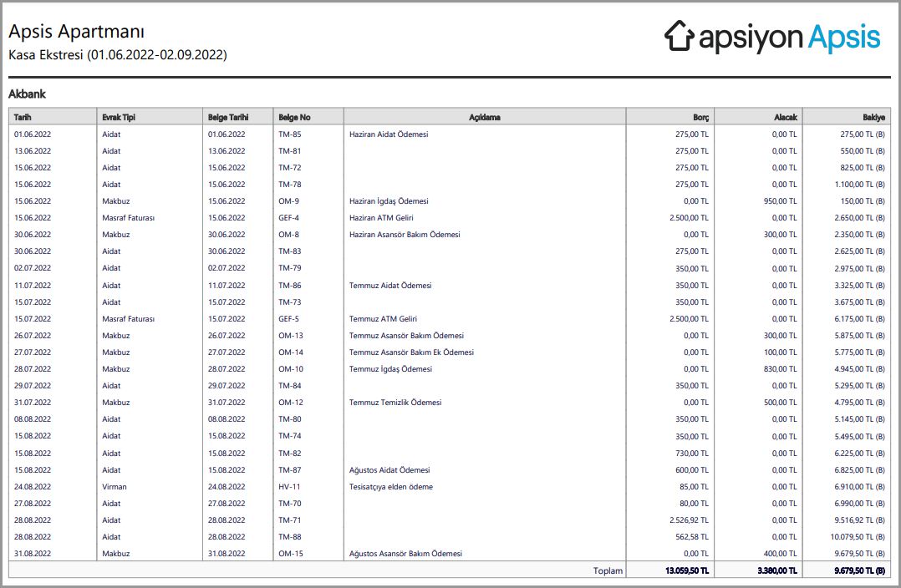This screenshot has height=588, width=901.
Task: Click document number TM-84
Action: (x=289, y=385)
